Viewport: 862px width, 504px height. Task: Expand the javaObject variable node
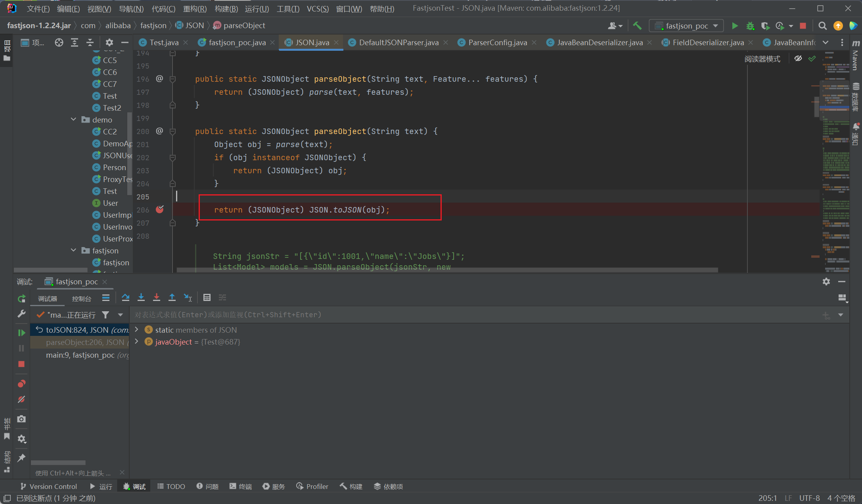point(137,341)
